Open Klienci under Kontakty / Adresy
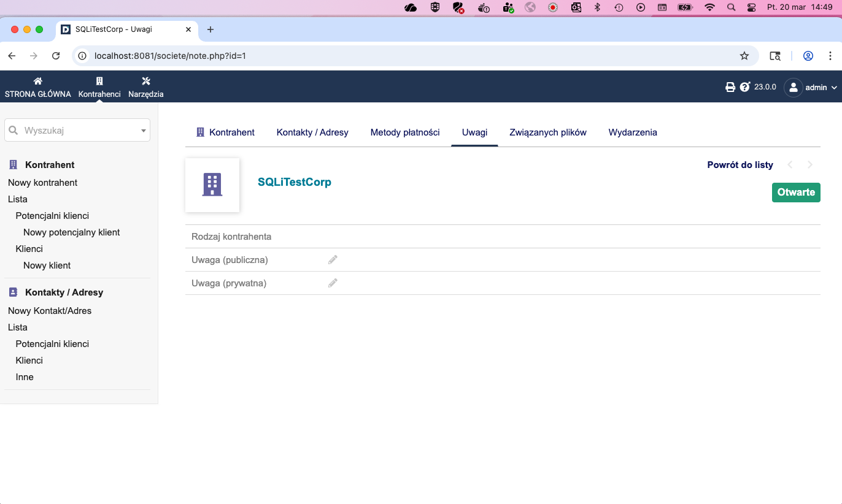The height and width of the screenshot is (504, 842). pyautogui.click(x=29, y=361)
